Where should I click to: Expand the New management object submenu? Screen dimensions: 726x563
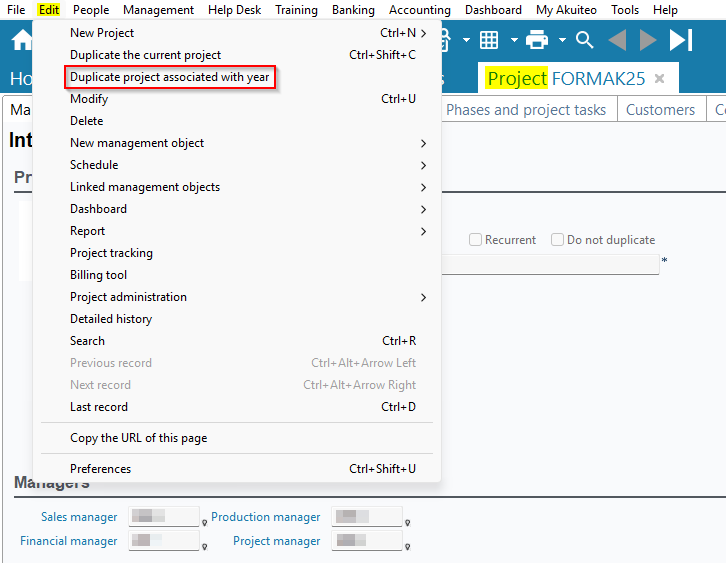pyautogui.click(x=424, y=143)
